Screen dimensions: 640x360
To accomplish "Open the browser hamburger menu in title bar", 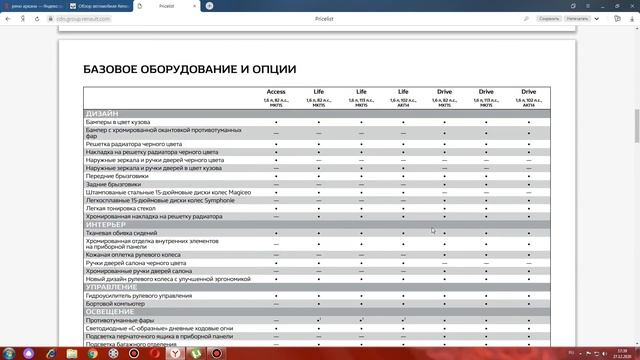I will (x=588, y=6).
